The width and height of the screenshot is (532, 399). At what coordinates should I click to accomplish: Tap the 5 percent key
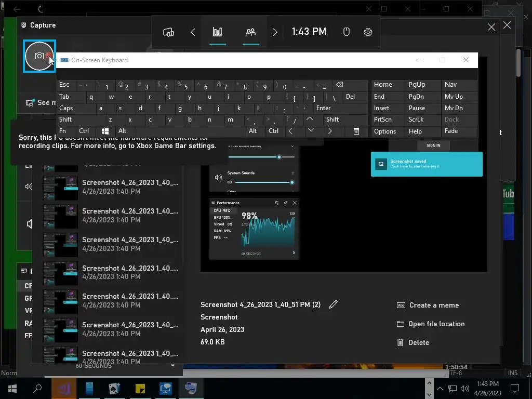(184, 85)
